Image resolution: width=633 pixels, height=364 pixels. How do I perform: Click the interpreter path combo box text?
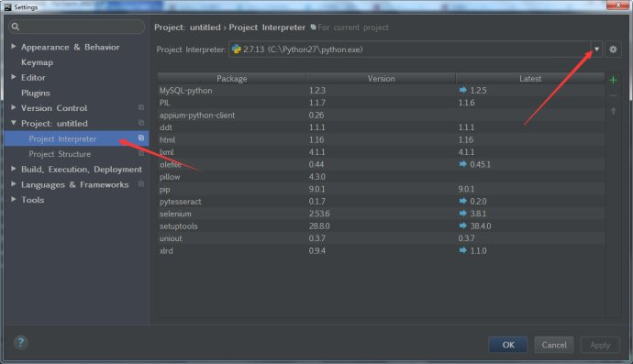303,50
